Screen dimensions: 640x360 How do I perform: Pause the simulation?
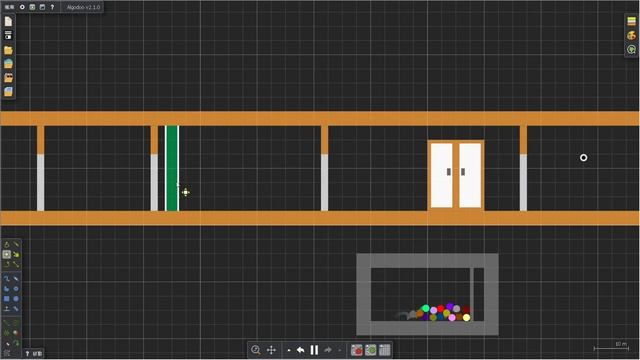click(x=314, y=350)
